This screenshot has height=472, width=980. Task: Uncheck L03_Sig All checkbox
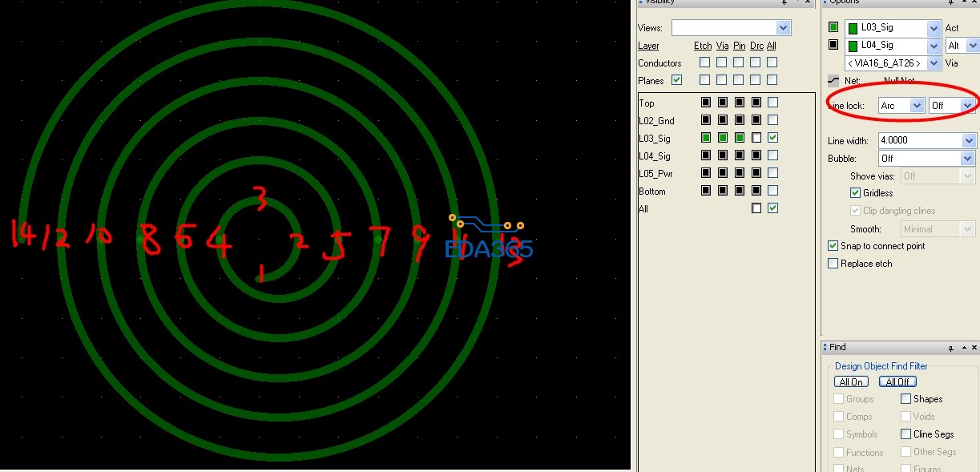coord(772,138)
